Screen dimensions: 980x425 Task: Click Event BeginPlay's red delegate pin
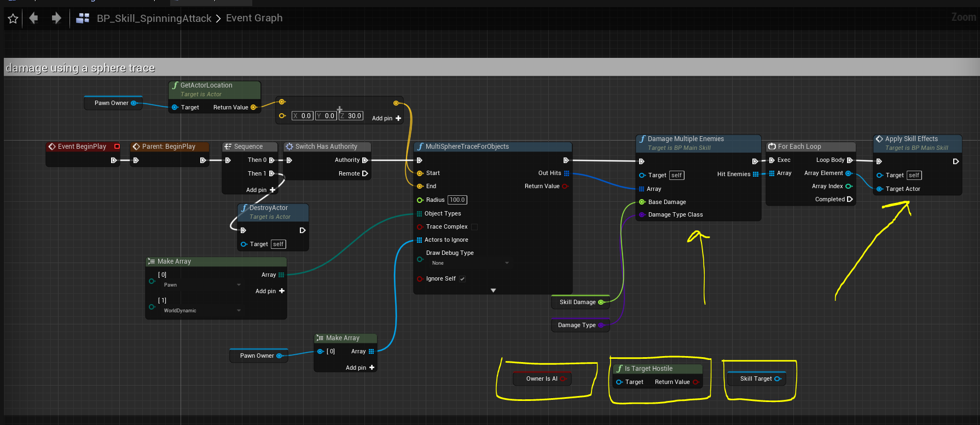(117, 147)
